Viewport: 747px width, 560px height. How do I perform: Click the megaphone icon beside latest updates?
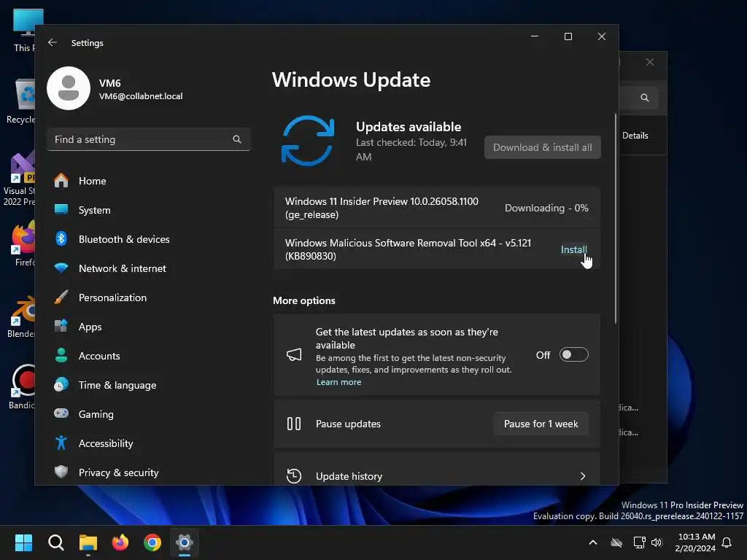(294, 355)
